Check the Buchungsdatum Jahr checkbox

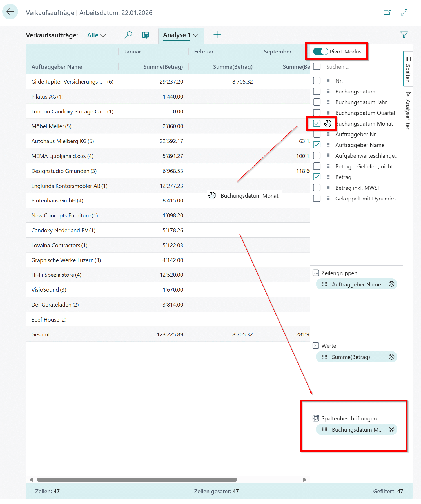(317, 102)
